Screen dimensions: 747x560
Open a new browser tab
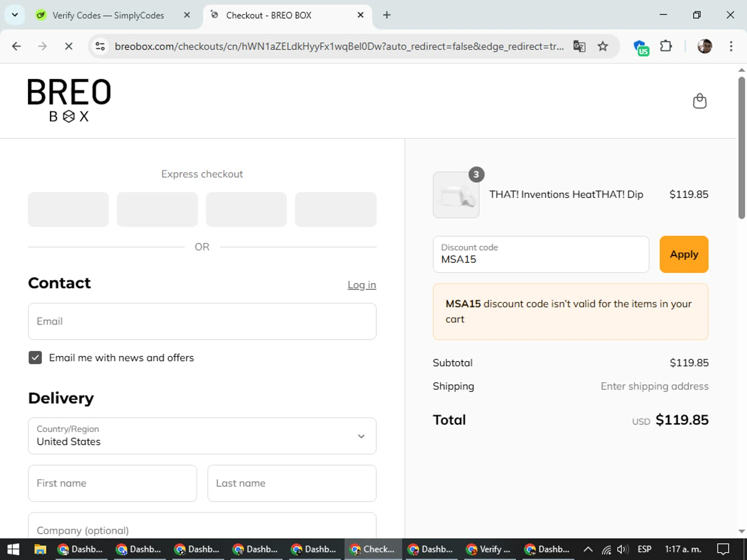(387, 15)
